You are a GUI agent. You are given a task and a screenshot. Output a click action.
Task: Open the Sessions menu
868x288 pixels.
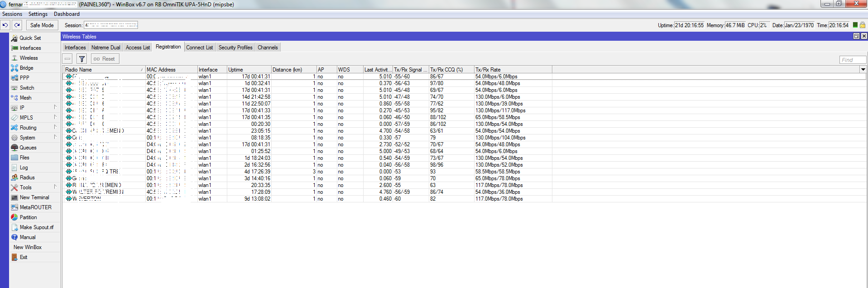(x=12, y=14)
